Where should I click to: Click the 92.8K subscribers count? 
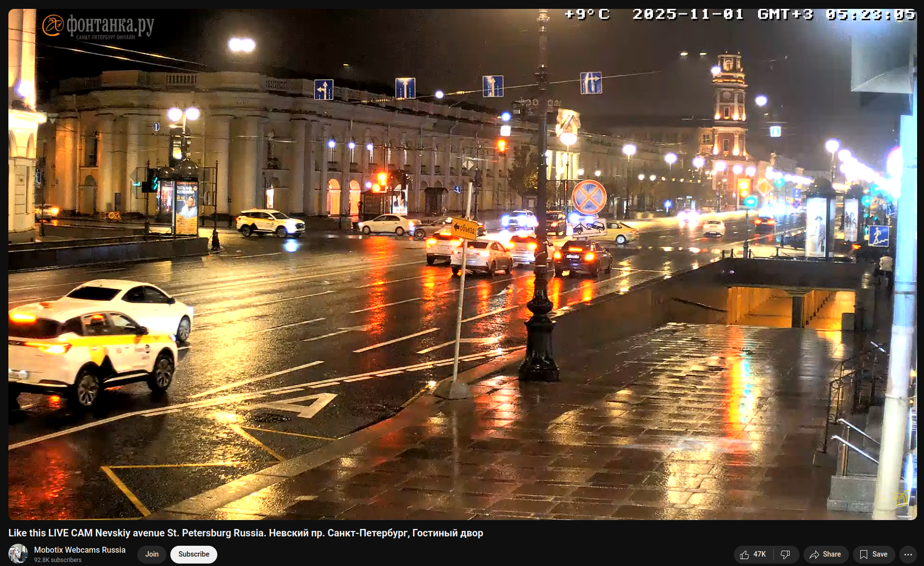pyautogui.click(x=58, y=560)
